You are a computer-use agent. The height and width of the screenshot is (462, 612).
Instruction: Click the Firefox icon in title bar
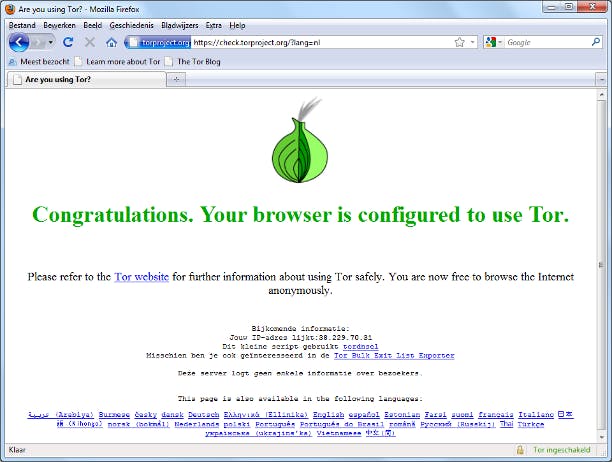[x=11, y=9]
